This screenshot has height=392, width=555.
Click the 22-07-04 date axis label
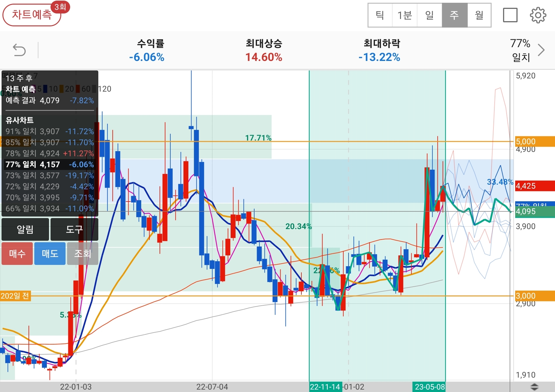[212, 387]
